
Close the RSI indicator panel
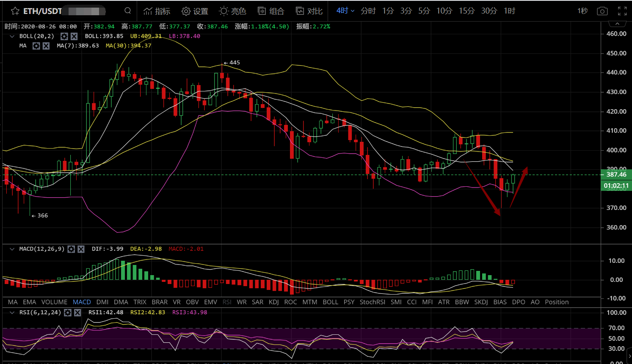(77, 312)
